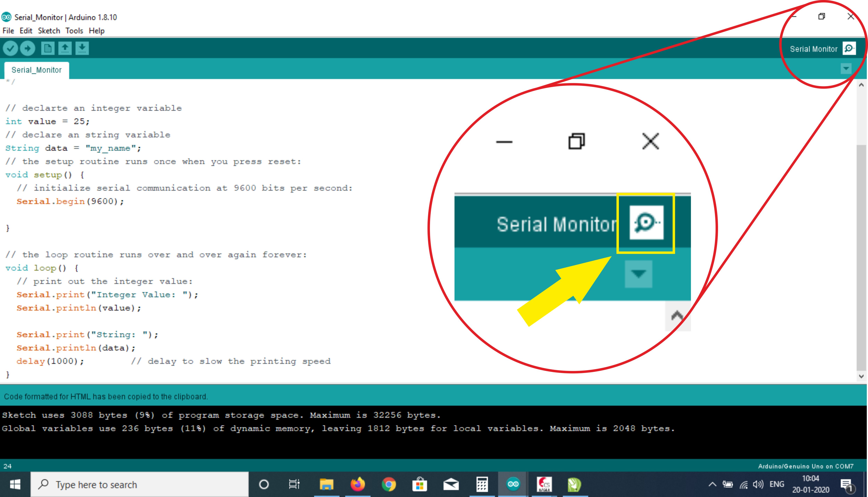Open the green app icon after EAGLE
Viewport: 868px width, 497px height.
[x=574, y=484]
